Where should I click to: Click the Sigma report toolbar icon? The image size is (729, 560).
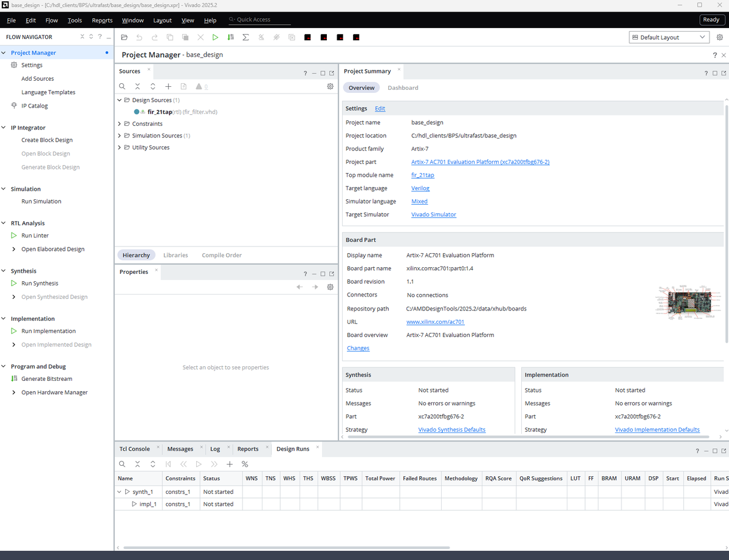click(245, 37)
